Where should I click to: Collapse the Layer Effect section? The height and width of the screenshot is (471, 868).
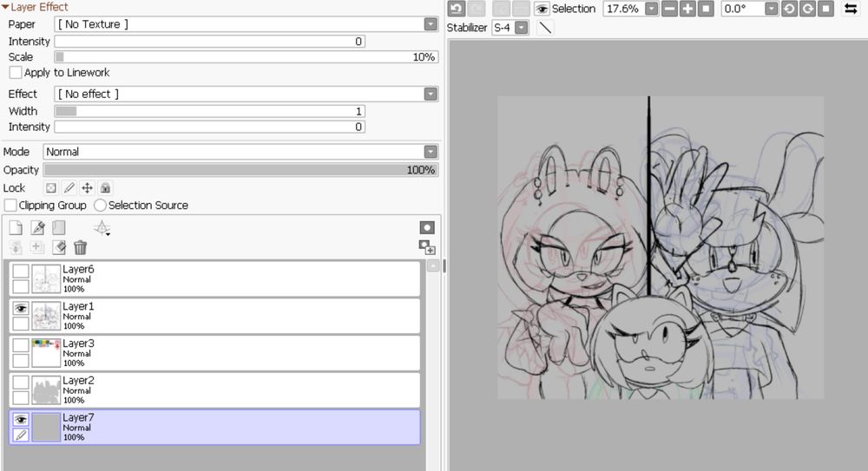(5, 7)
